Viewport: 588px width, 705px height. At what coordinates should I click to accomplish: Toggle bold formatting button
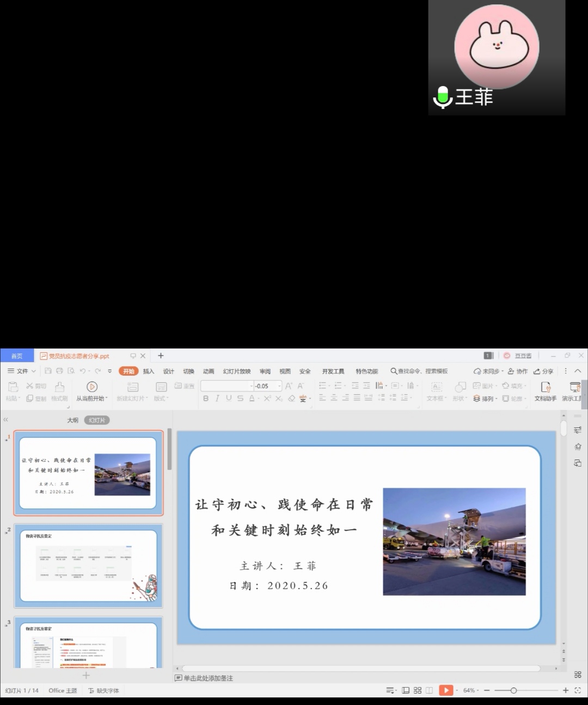[206, 399]
